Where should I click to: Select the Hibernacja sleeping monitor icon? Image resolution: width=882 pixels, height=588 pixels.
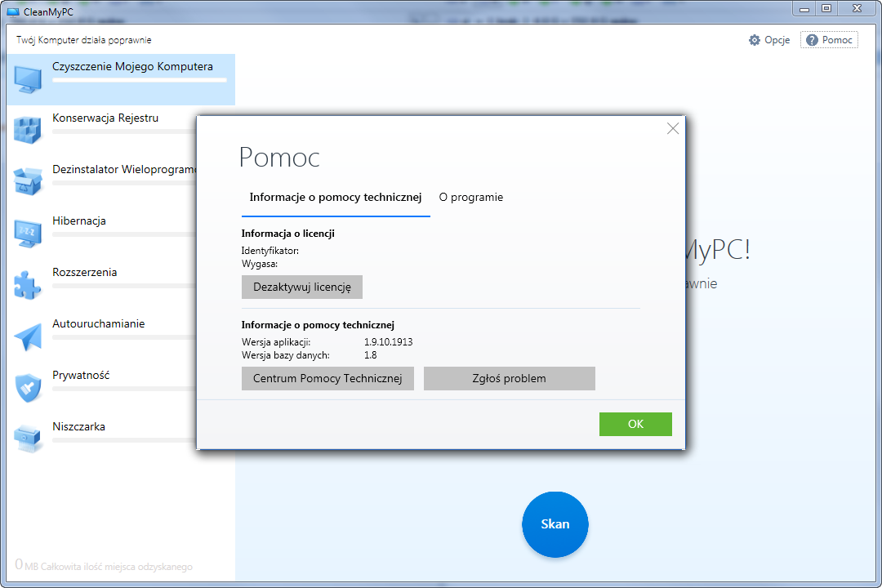pos(28,233)
